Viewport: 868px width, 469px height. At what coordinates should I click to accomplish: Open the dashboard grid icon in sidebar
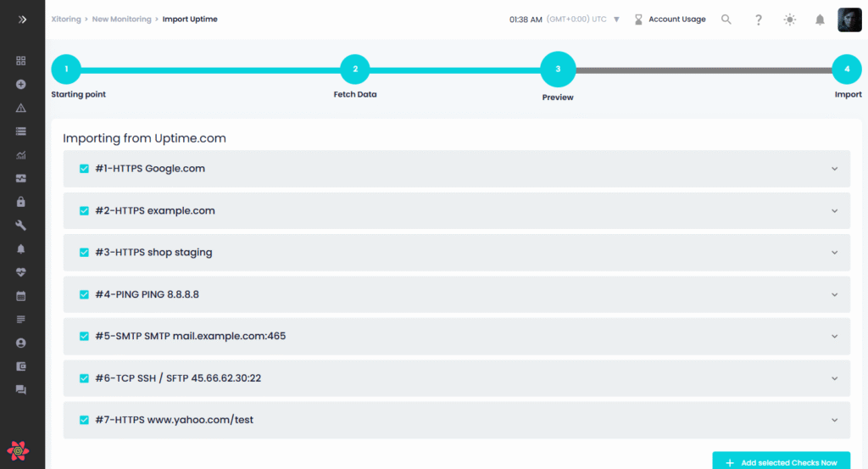click(x=21, y=61)
